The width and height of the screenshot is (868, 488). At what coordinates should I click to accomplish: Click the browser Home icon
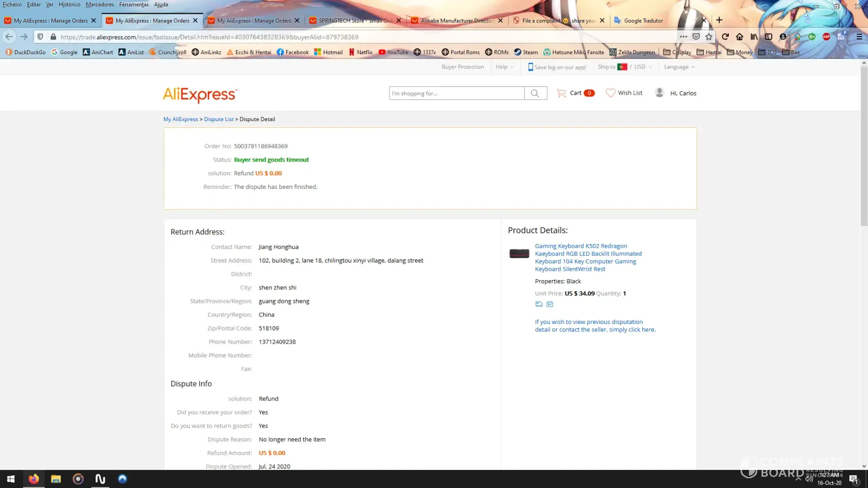coord(740,37)
